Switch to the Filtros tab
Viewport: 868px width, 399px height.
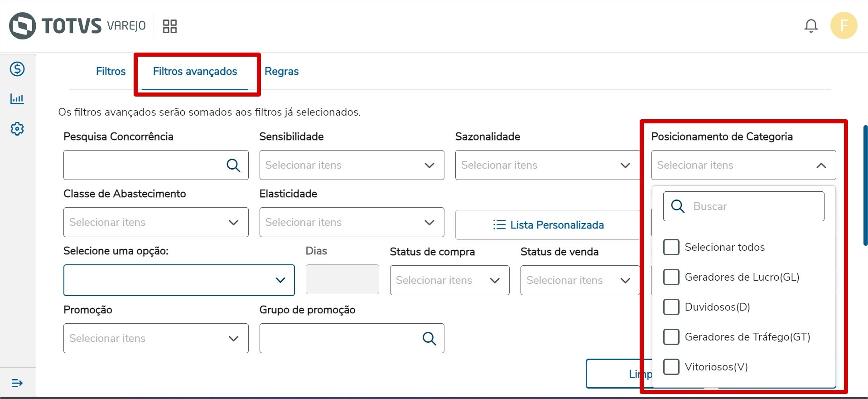[111, 71]
